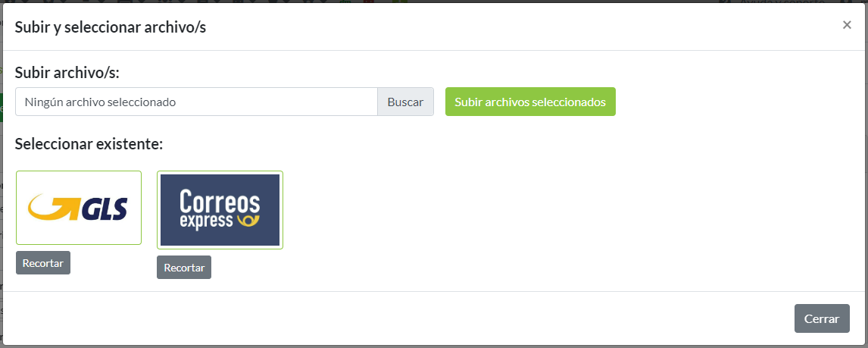
Task: Click the word express in the Correos logo
Action: coord(205,222)
